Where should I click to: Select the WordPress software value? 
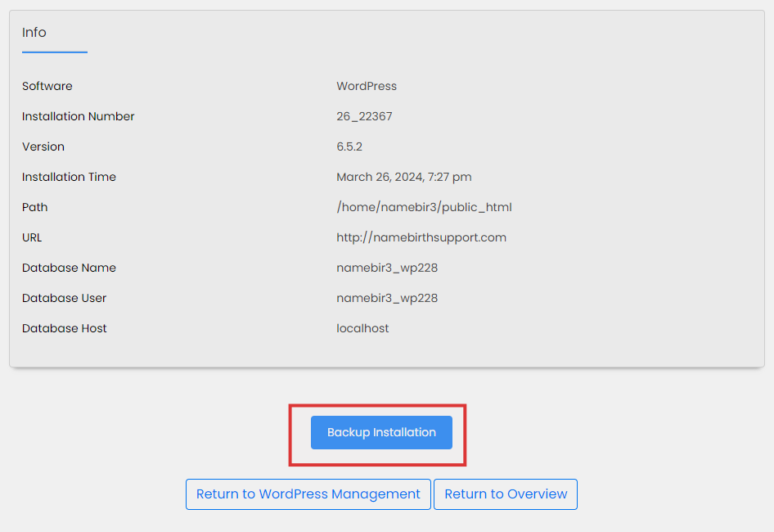[367, 86]
